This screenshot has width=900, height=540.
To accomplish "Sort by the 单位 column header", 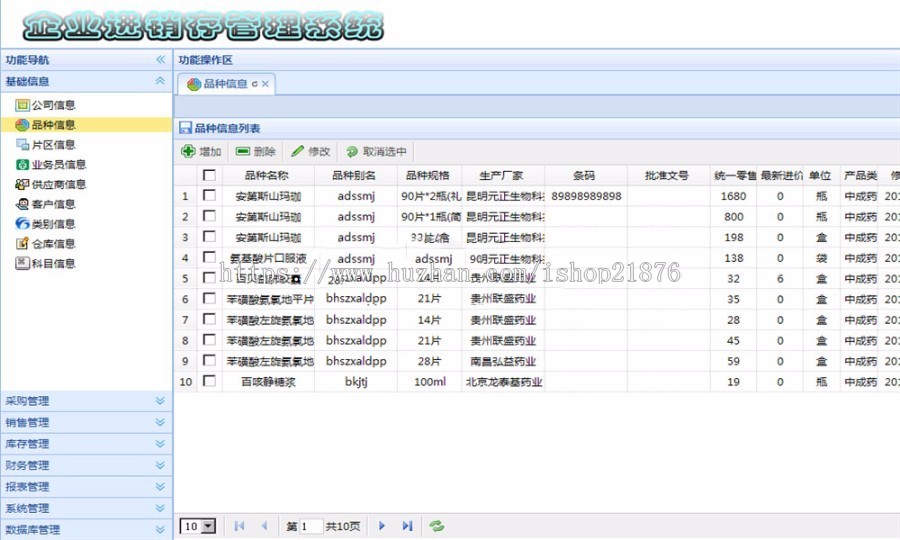I will pos(820,176).
